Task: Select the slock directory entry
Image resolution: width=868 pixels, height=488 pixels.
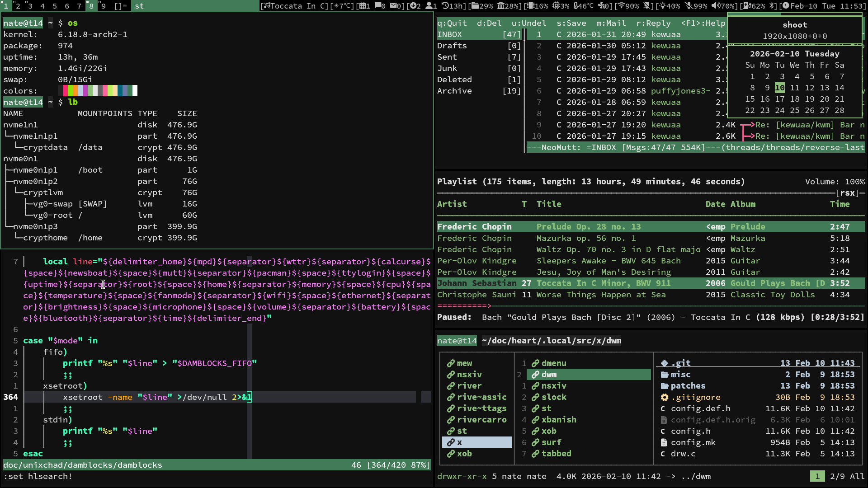Action: [589, 397]
